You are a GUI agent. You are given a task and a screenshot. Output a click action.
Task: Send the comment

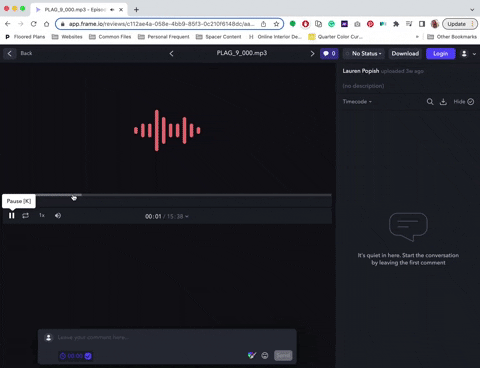point(283,355)
